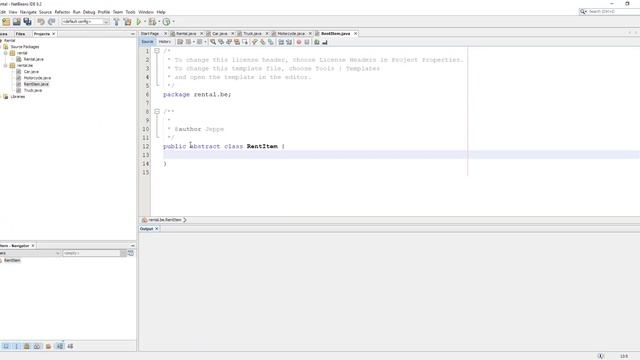Select RentItem.java in project tree

tap(36, 84)
